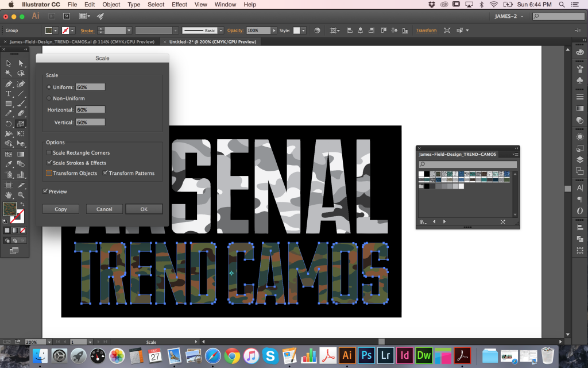Open Recolor Artwork wheel icon

[317, 30]
